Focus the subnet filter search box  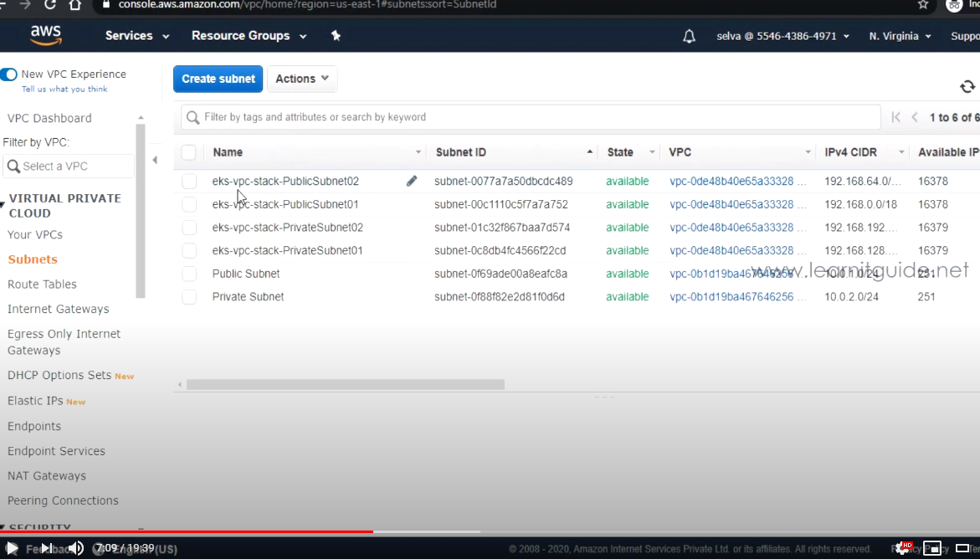click(x=531, y=117)
